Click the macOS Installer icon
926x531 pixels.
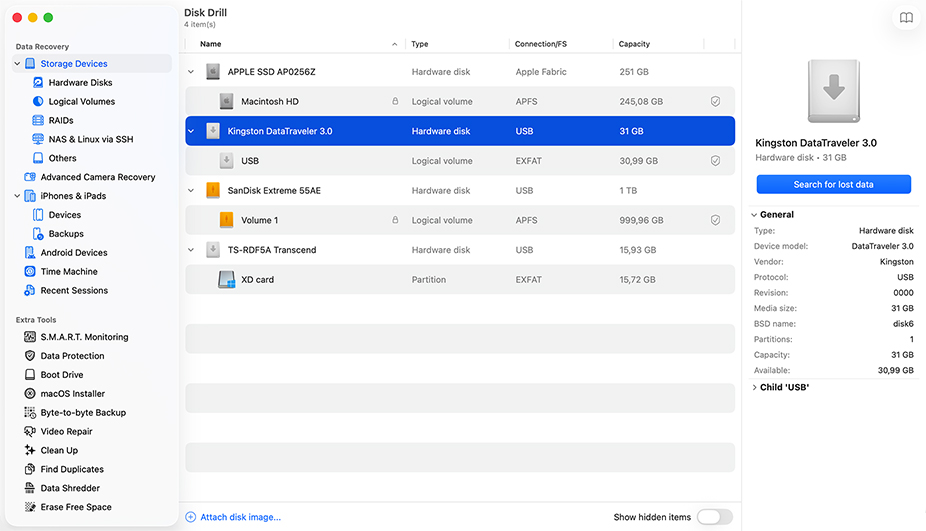click(x=30, y=393)
